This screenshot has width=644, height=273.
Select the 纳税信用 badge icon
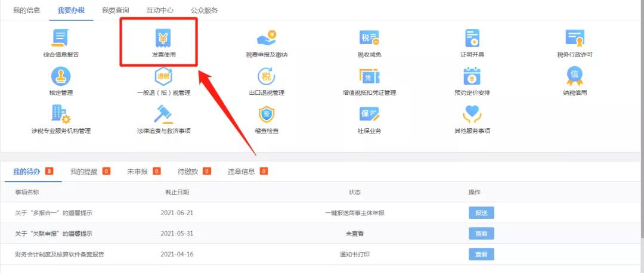click(x=575, y=77)
